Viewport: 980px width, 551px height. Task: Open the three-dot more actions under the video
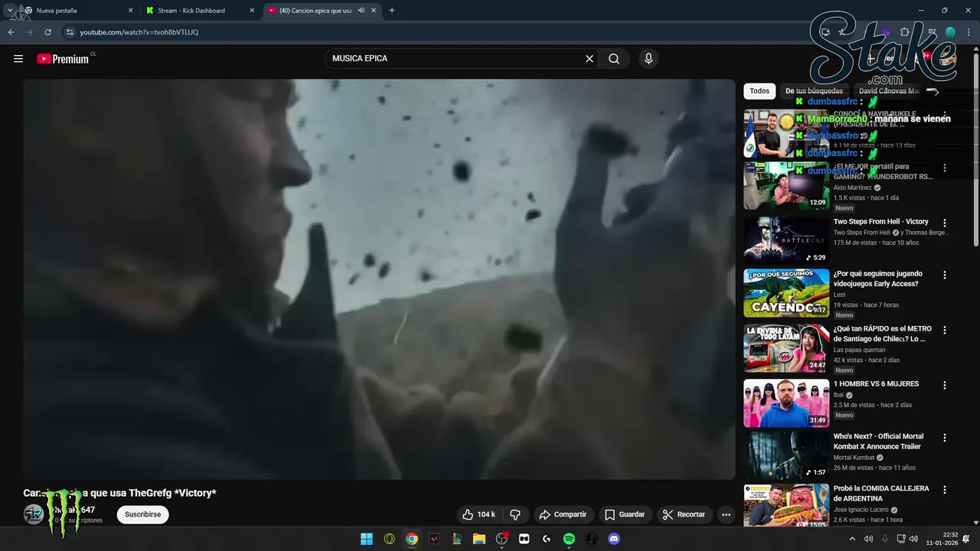(x=727, y=515)
